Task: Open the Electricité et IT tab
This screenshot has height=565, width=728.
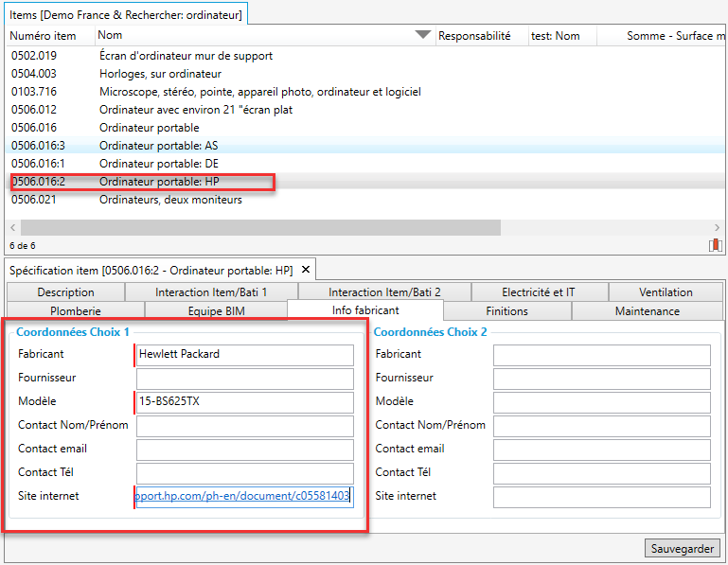Action: point(539,292)
